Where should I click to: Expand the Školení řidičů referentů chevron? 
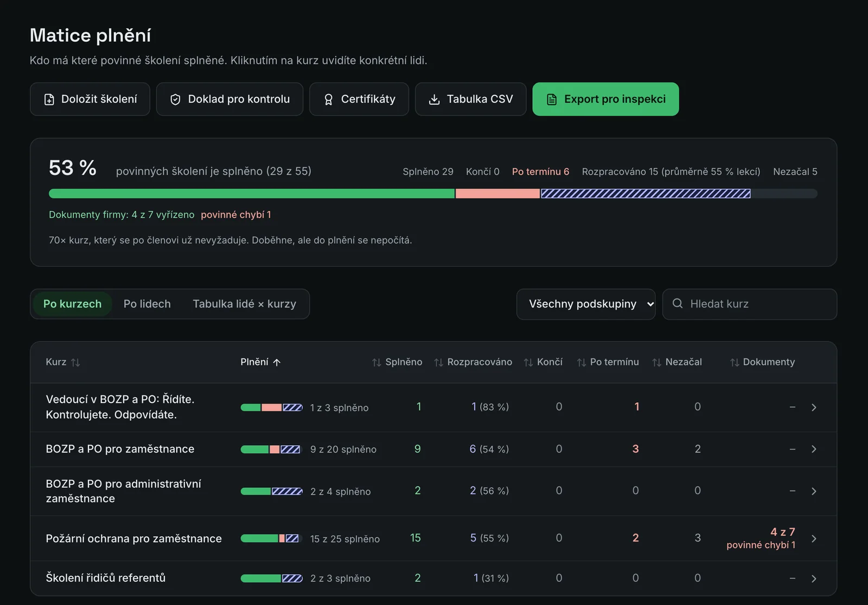coord(814,578)
